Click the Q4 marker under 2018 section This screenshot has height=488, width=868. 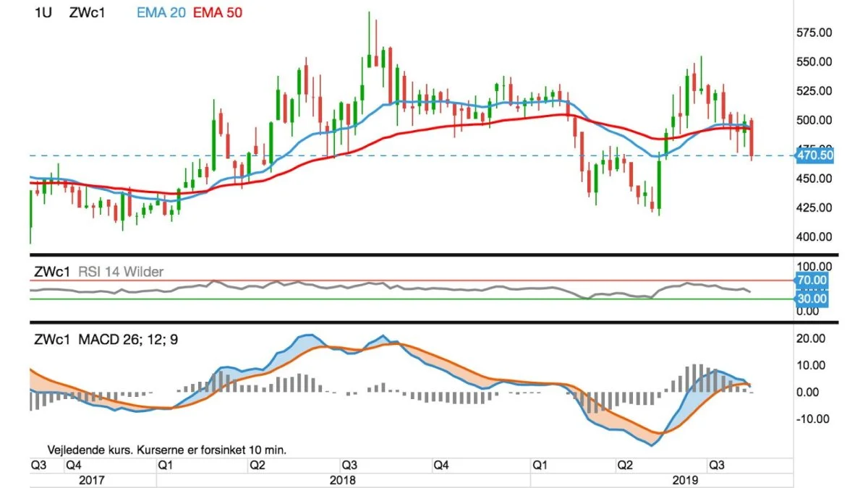click(x=441, y=465)
